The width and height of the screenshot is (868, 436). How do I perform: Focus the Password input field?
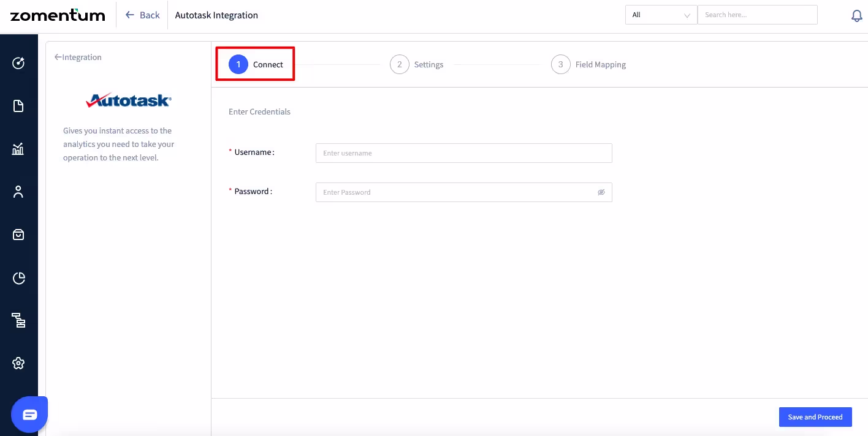click(x=464, y=192)
